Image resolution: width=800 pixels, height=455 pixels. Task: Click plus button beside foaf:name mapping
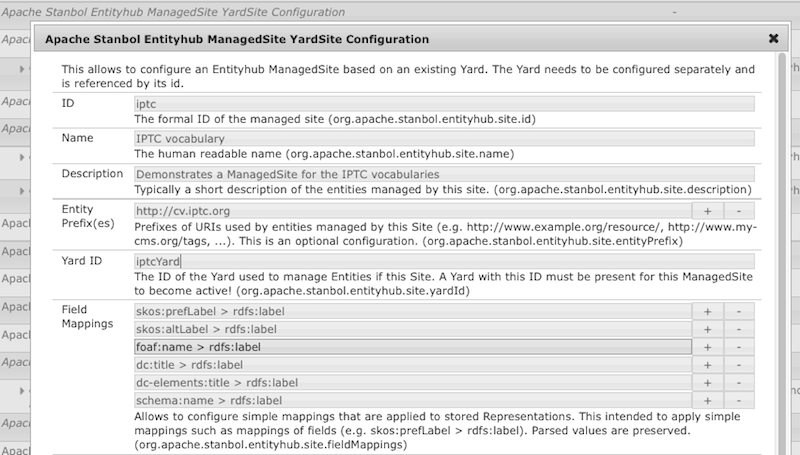708,347
